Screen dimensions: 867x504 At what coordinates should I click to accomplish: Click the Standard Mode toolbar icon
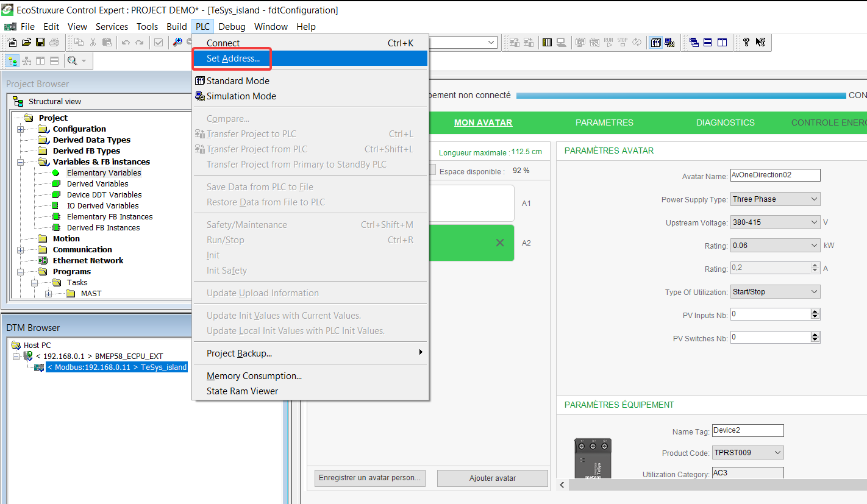click(x=656, y=42)
